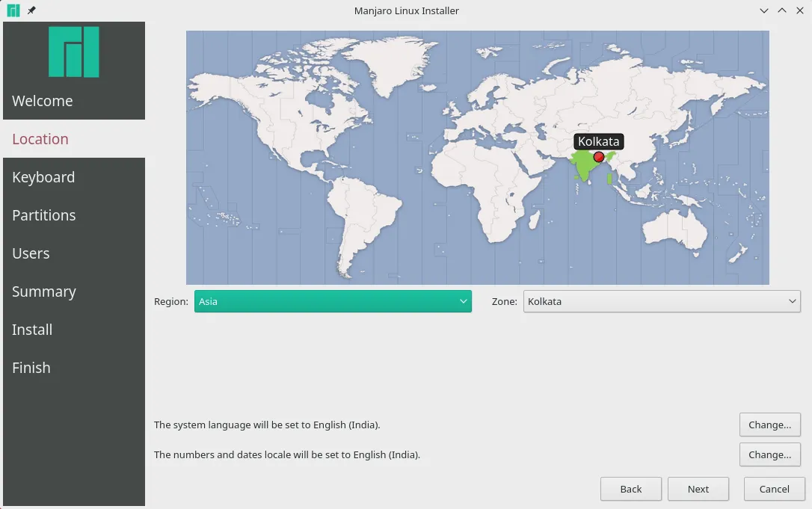Viewport: 812px width, 509px height.
Task: Click the Cancel button
Action: (x=774, y=489)
